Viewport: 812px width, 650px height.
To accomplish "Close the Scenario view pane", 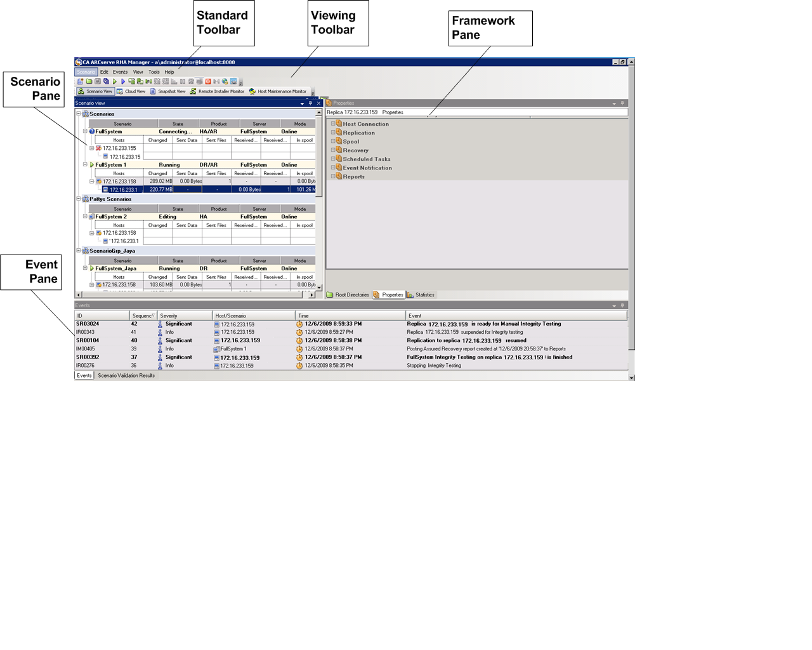I will point(318,103).
